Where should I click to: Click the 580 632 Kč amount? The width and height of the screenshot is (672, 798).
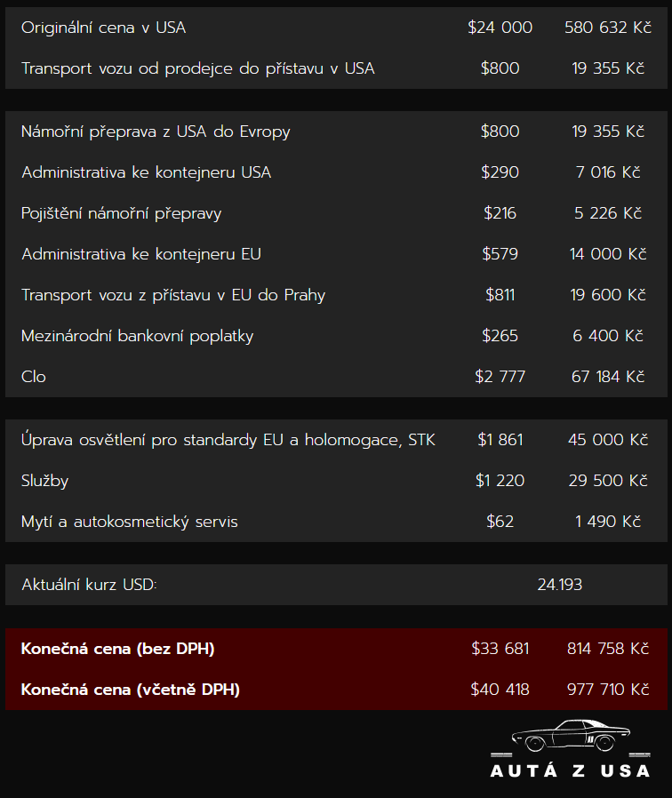tap(608, 28)
